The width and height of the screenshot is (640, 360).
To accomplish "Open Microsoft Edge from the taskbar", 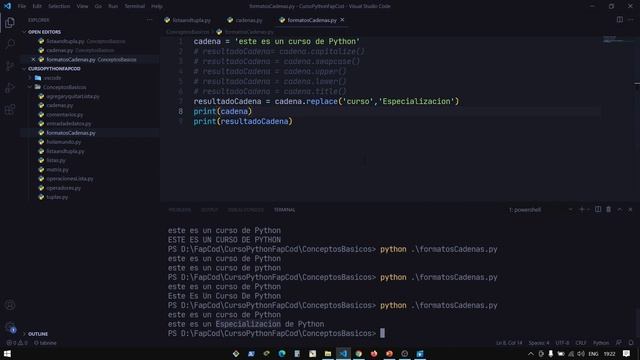I will tap(282, 353).
